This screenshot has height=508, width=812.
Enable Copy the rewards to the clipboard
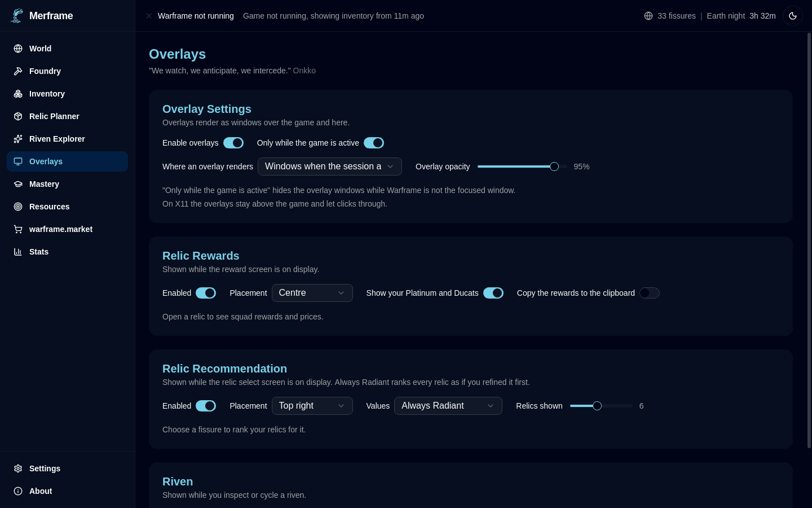(650, 293)
